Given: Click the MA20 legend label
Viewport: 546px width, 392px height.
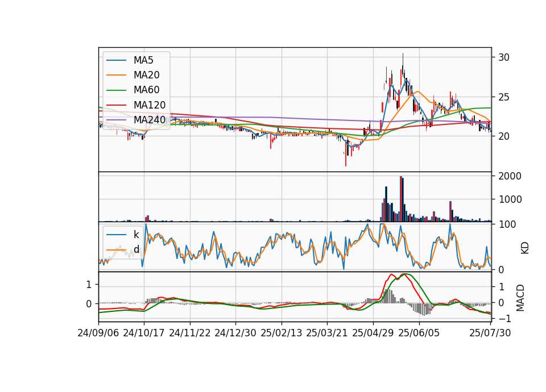Looking at the screenshot, I should click(x=146, y=75).
